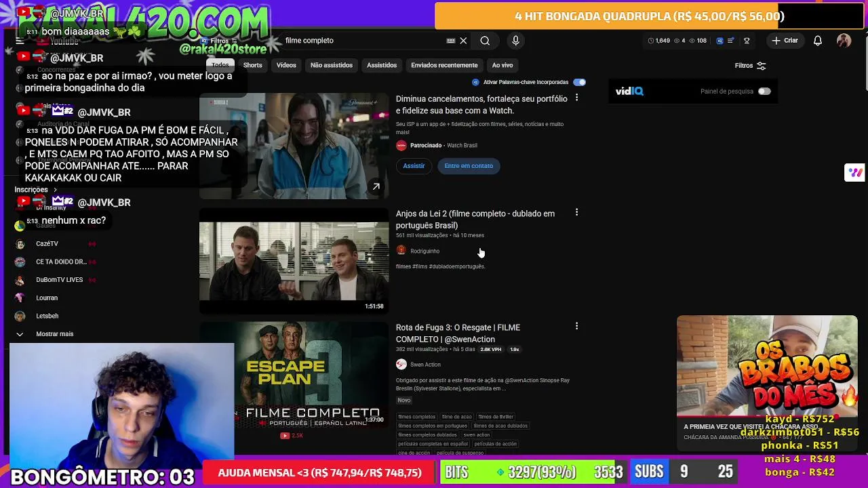This screenshot has width=868, height=488.
Task: Click the 108 views stat in the vidIQ bar
Action: 698,41
